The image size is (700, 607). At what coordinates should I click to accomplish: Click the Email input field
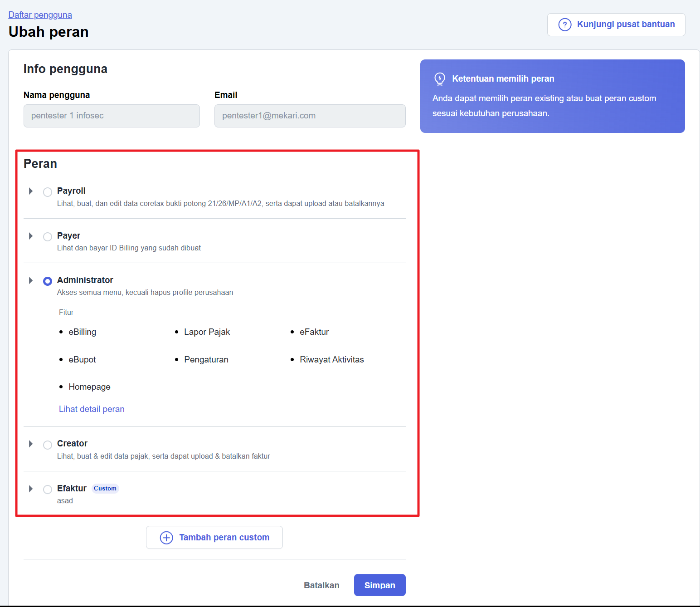tap(310, 116)
